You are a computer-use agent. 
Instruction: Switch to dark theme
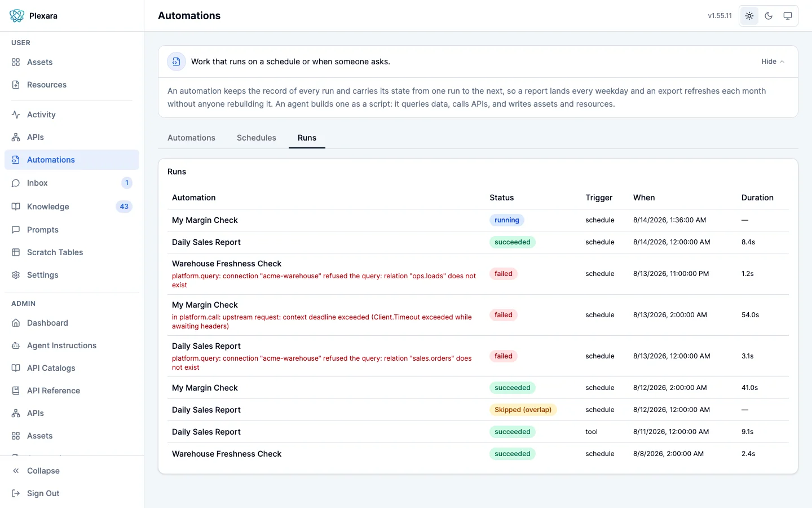pyautogui.click(x=769, y=16)
